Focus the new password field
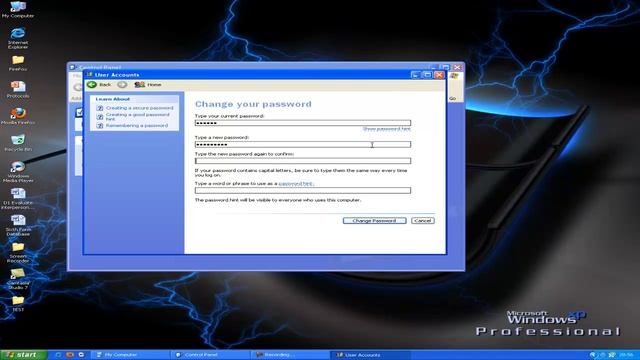 click(303, 144)
